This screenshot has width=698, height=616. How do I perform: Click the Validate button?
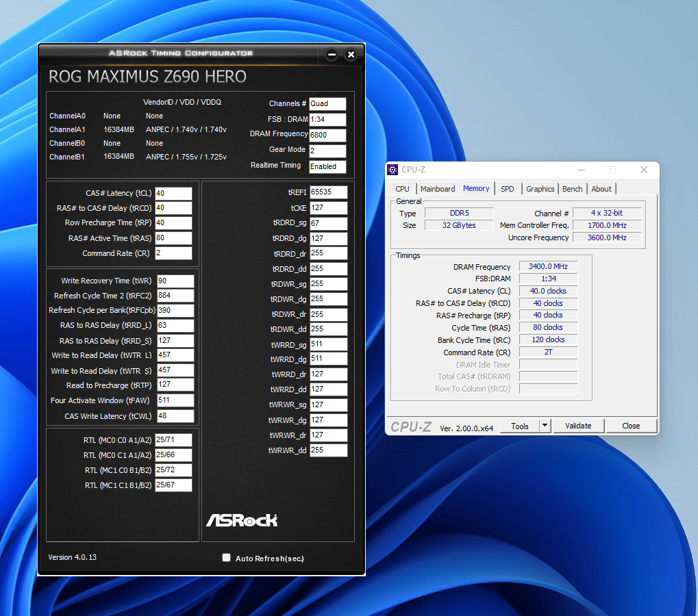click(x=577, y=426)
